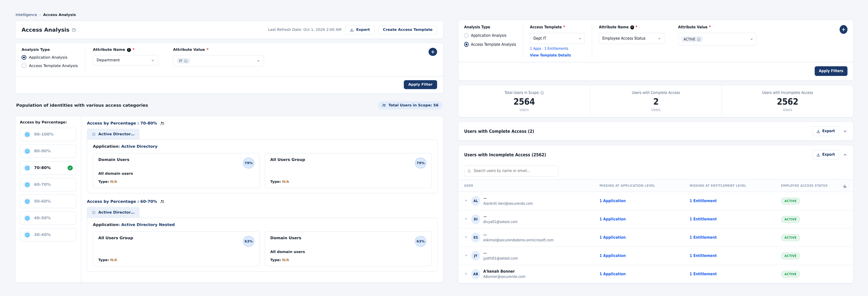The height and width of the screenshot is (296, 868).
Task: Click the Total Users in Scope: 56 badge
Action: coord(410,105)
